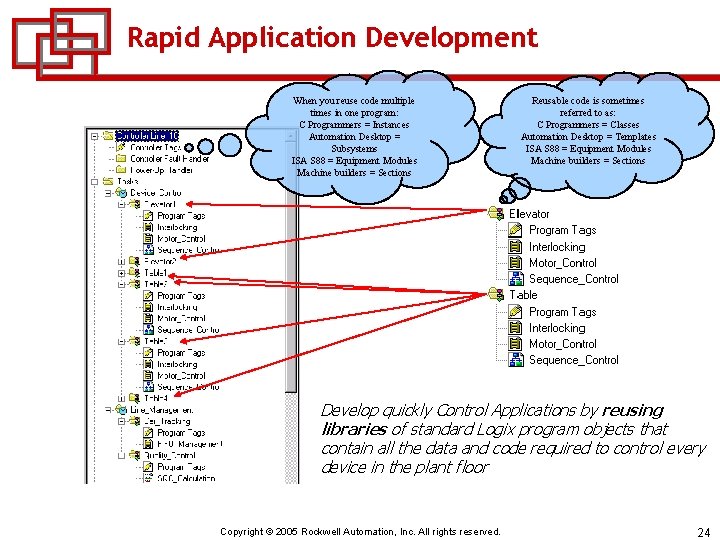
Task: Select Motor_Control text under Table2
Action: pos(181,319)
